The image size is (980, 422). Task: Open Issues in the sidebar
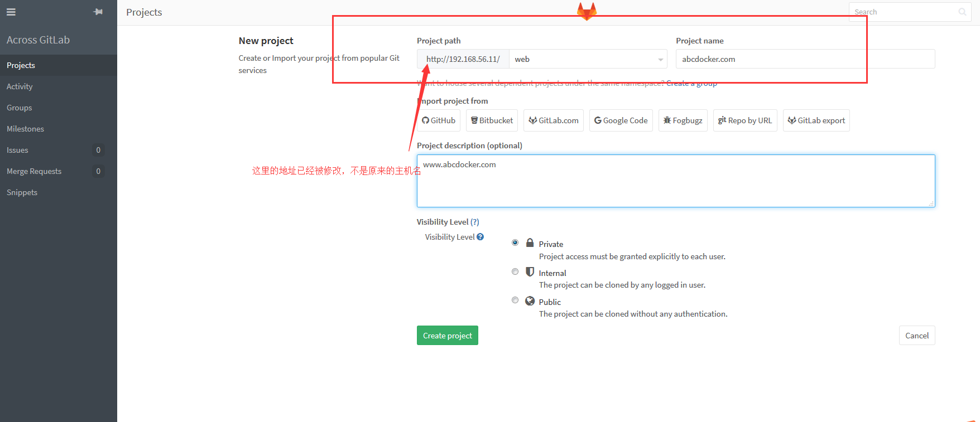(x=59, y=150)
